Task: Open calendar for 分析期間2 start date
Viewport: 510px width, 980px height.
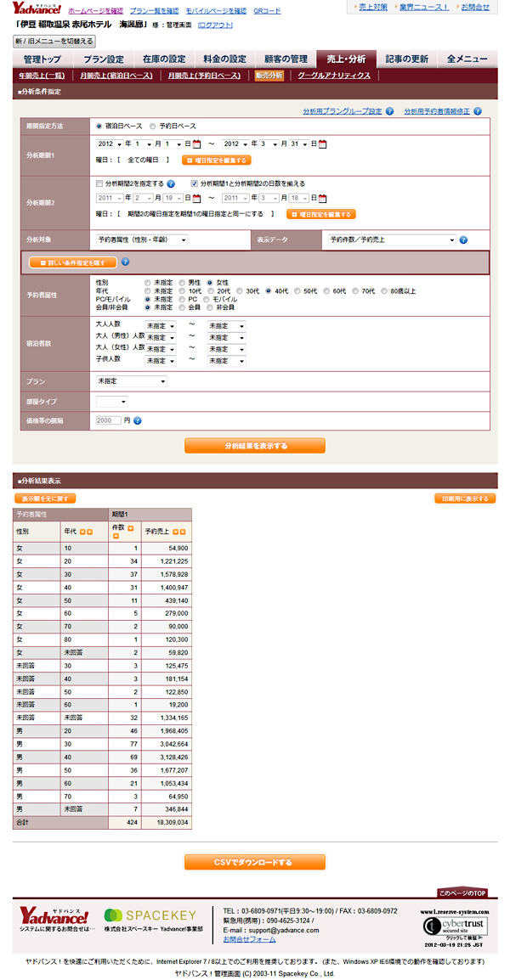Action: tap(196, 199)
